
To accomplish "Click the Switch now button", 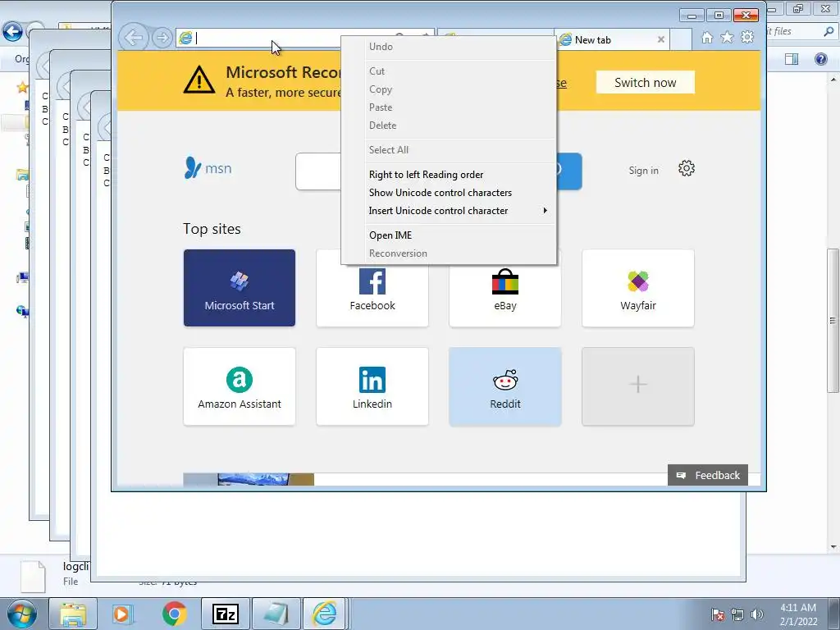I will 645,83.
